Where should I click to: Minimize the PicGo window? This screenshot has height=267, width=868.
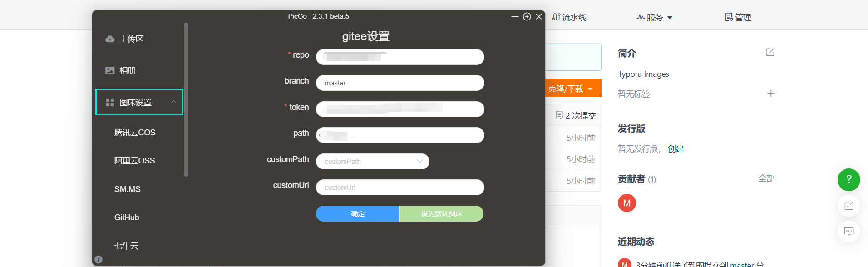point(515,16)
